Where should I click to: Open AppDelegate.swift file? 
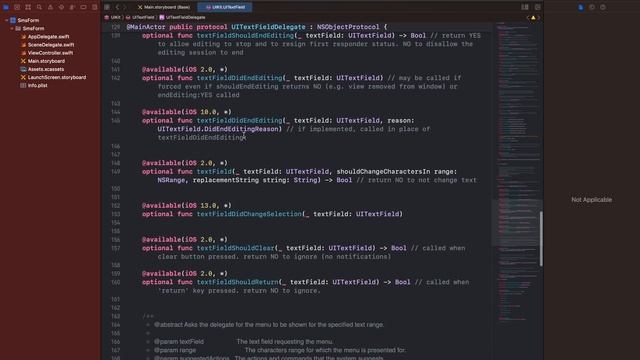(x=48, y=37)
